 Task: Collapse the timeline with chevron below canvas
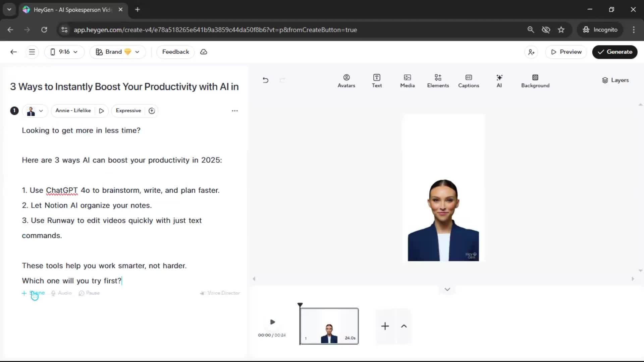[x=447, y=289]
